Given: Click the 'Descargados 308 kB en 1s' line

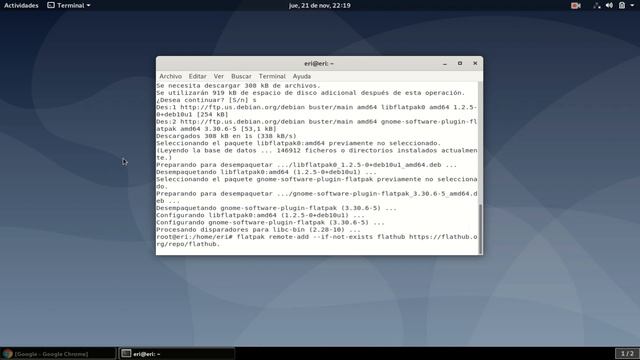Looking at the screenshot, I should pos(227,136).
